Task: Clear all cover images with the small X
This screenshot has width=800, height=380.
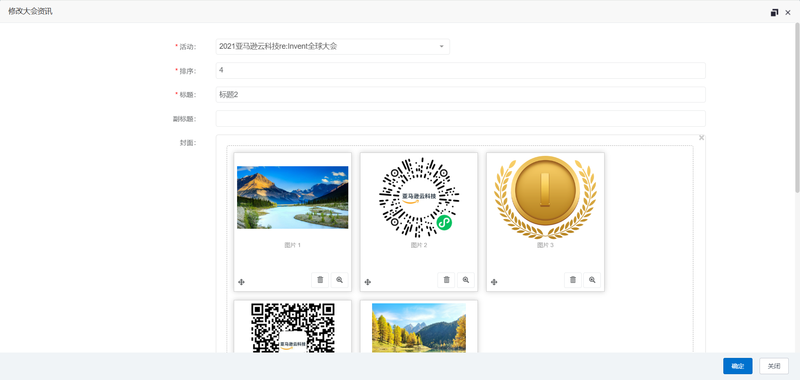Action: (702, 138)
